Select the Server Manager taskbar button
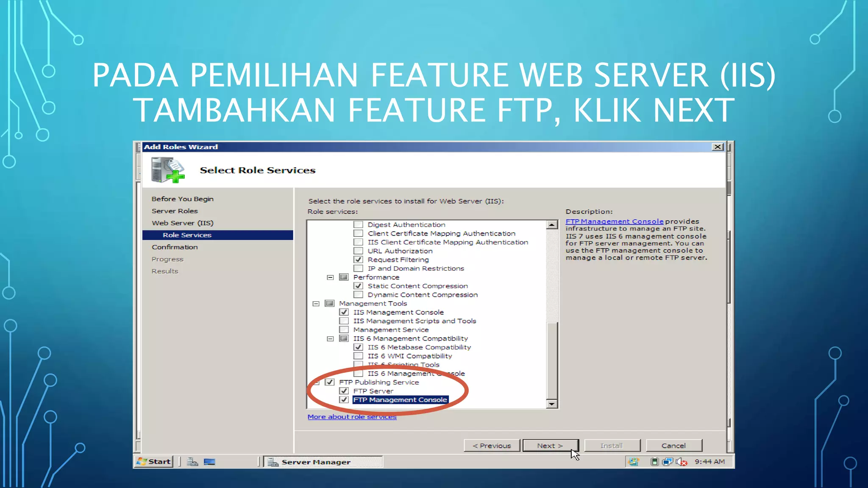 pos(323,462)
